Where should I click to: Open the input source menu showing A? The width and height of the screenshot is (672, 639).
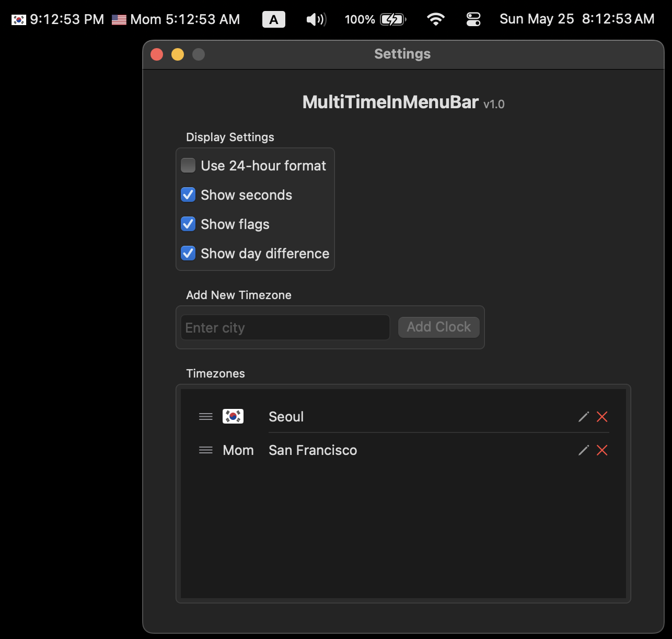273,19
